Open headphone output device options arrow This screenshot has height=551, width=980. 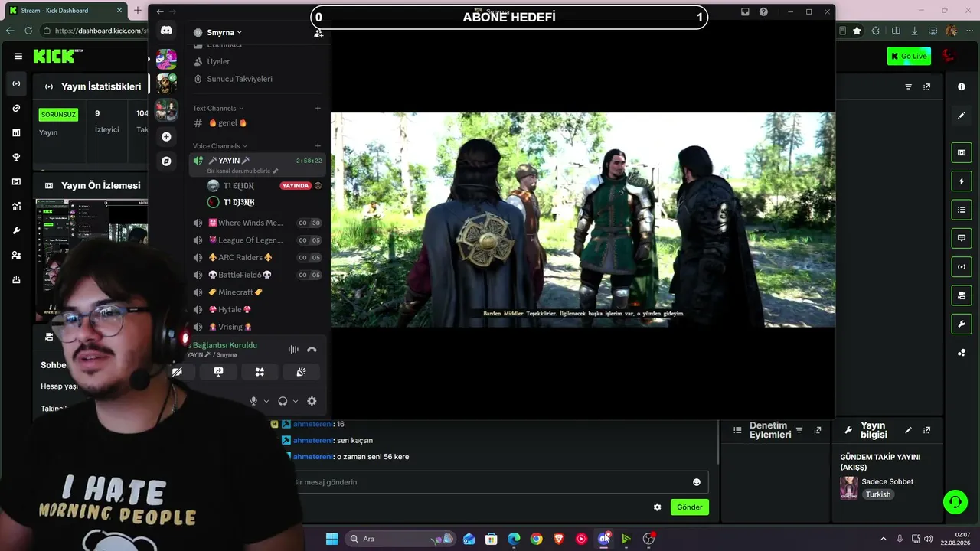296,401
